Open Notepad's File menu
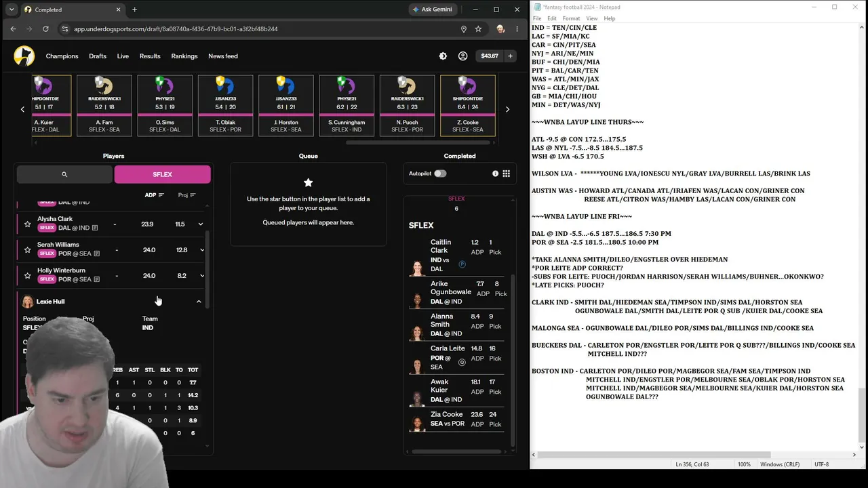This screenshot has width=868, height=488. coord(537,18)
